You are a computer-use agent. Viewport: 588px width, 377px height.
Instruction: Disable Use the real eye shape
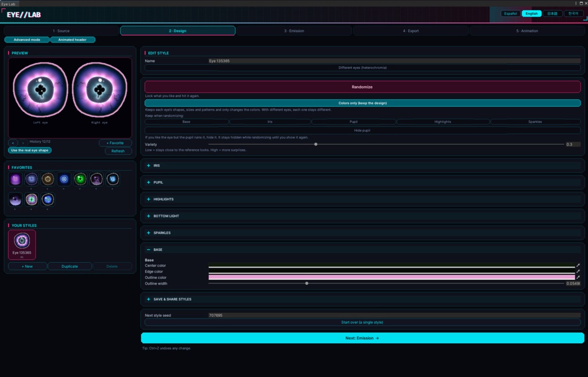point(30,150)
